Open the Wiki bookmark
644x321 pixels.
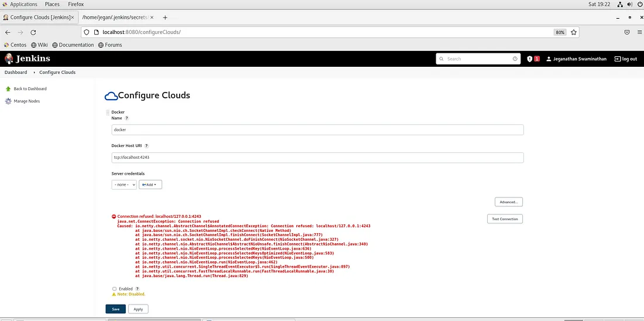point(39,45)
